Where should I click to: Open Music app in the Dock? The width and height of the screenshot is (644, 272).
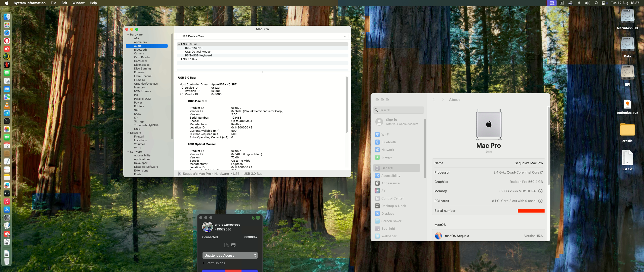[x=7, y=201]
